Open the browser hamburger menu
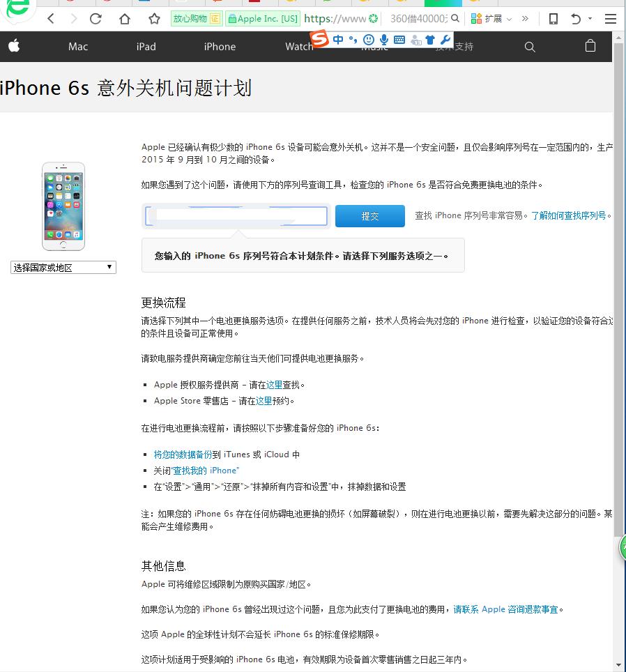The image size is (626, 672). coord(610,19)
